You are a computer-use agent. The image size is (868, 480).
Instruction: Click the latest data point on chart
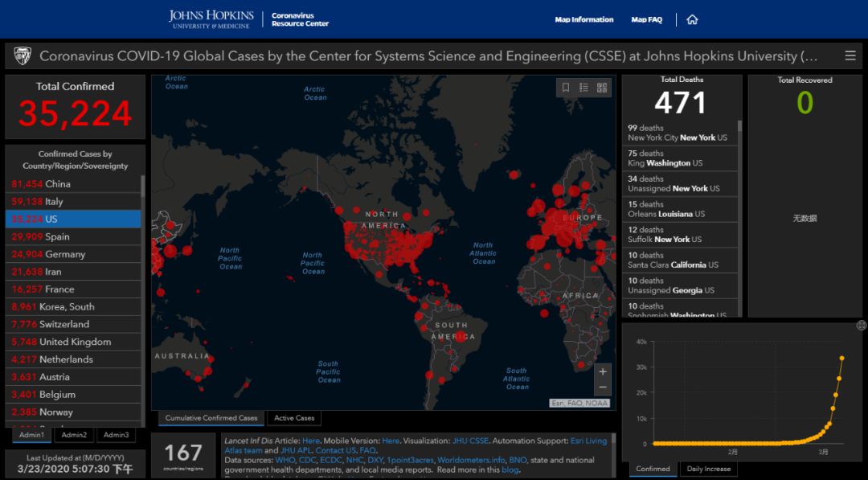842,359
